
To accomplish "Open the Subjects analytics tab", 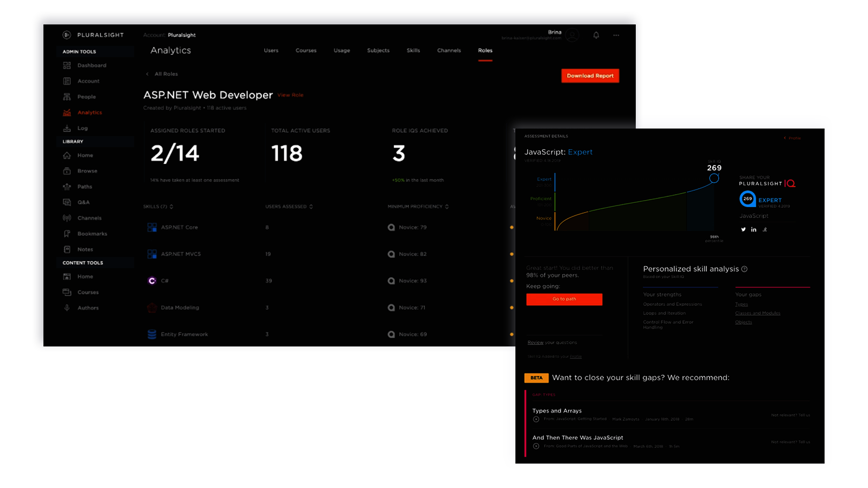I will coord(378,50).
